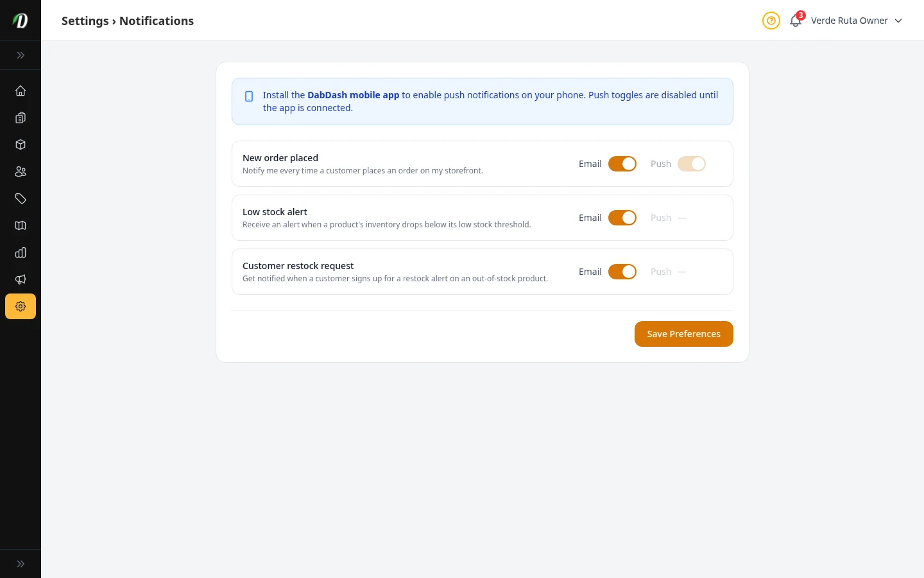Expand the sidebar using top double-chevron
The height and width of the screenshot is (578, 924).
pyautogui.click(x=21, y=55)
